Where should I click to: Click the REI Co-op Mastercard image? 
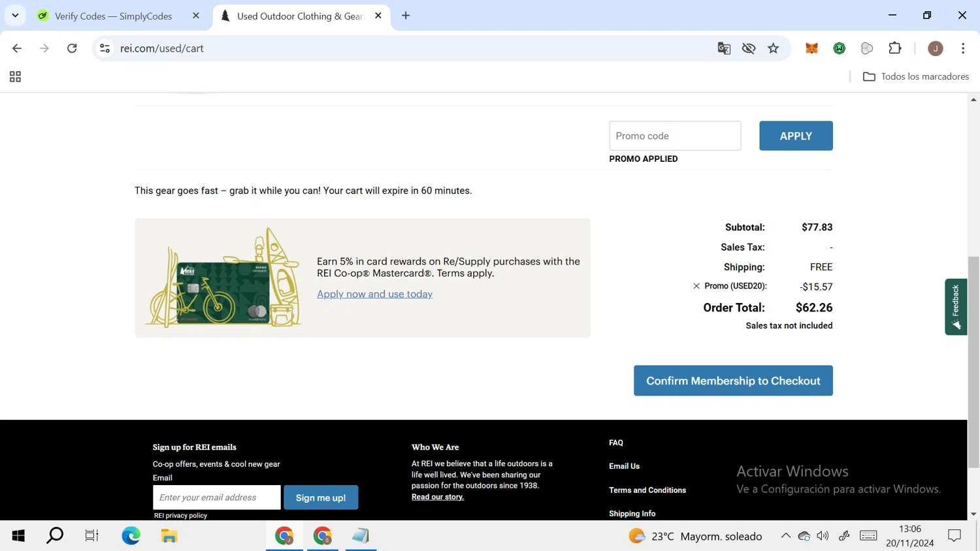click(x=223, y=277)
